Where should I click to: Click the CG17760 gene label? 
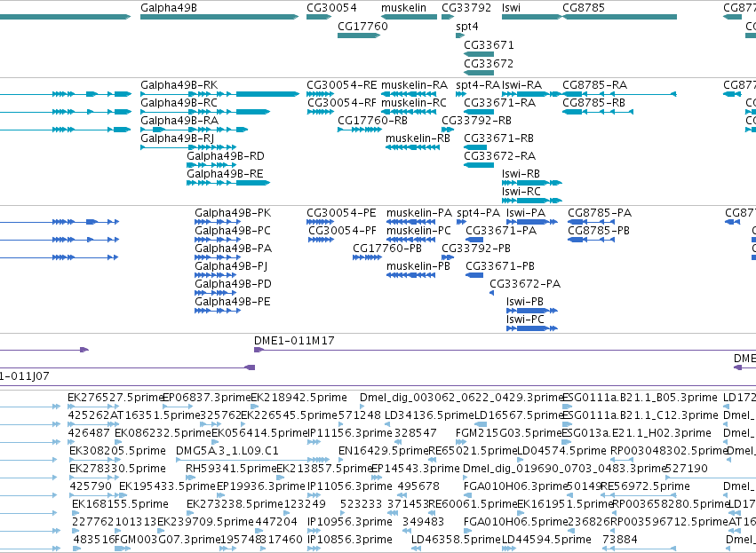(x=362, y=26)
